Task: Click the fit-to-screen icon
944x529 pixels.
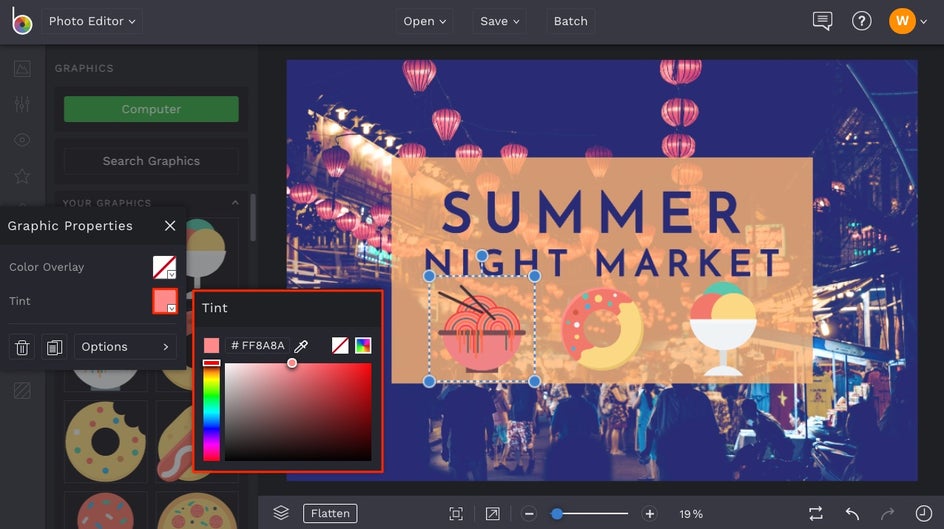Action: pyautogui.click(x=456, y=513)
